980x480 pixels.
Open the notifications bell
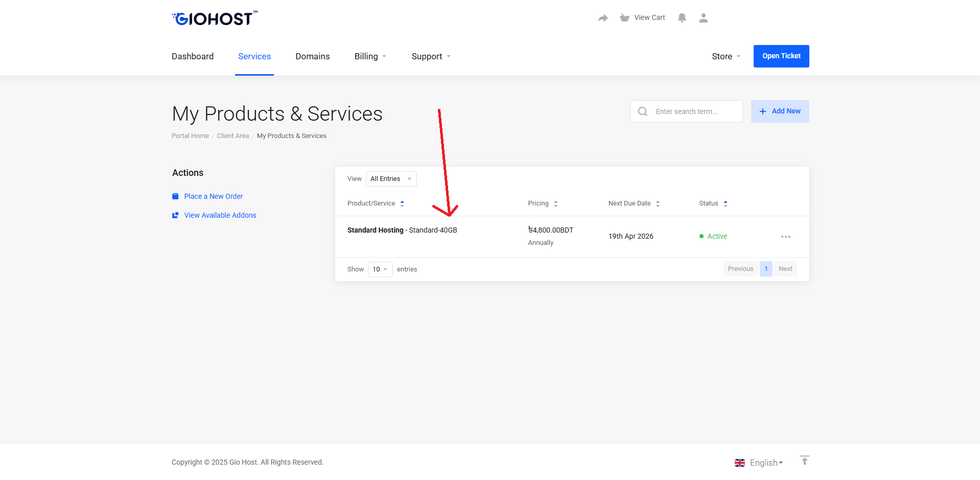[x=682, y=18]
